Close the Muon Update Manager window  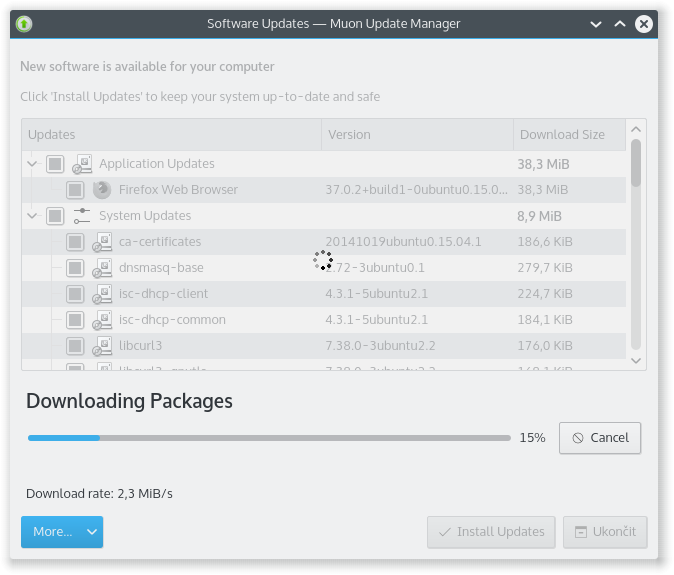pos(643,24)
